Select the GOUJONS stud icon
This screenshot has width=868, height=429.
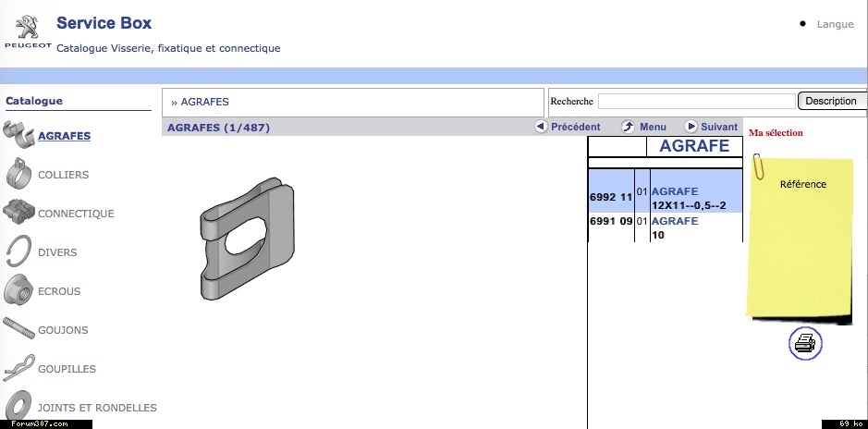tap(18, 329)
